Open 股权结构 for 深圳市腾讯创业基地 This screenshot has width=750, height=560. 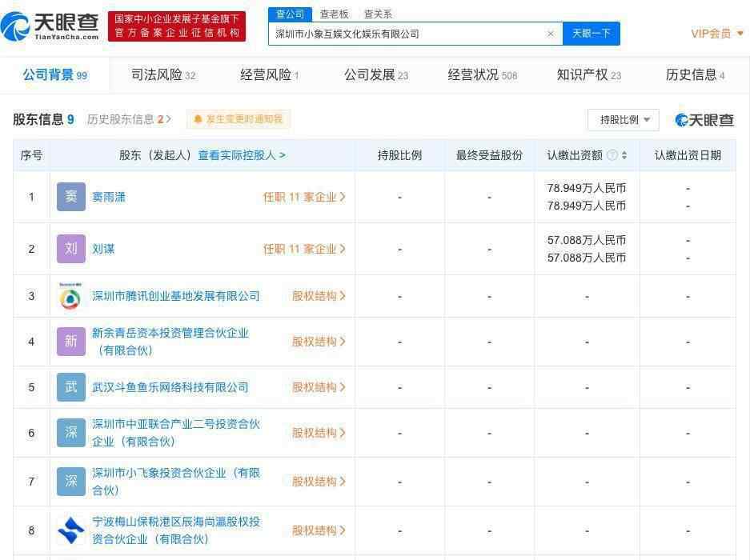[319, 296]
